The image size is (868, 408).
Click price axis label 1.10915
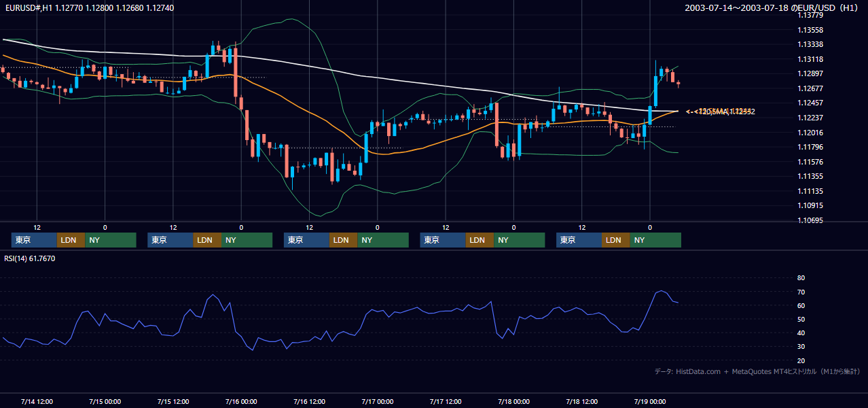pos(810,205)
